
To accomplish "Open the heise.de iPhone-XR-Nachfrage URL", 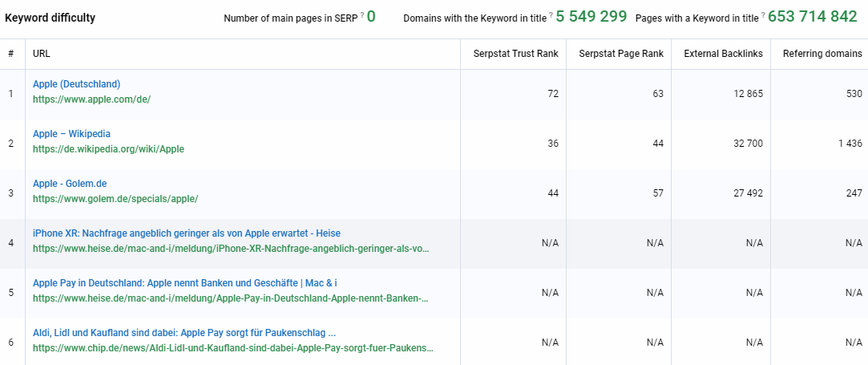I will [231, 249].
